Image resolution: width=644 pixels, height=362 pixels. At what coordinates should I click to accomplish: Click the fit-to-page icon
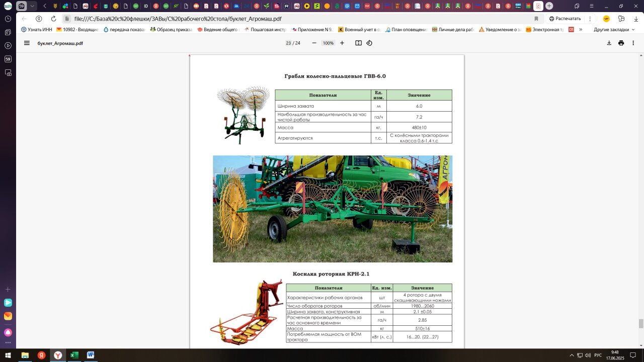(358, 43)
